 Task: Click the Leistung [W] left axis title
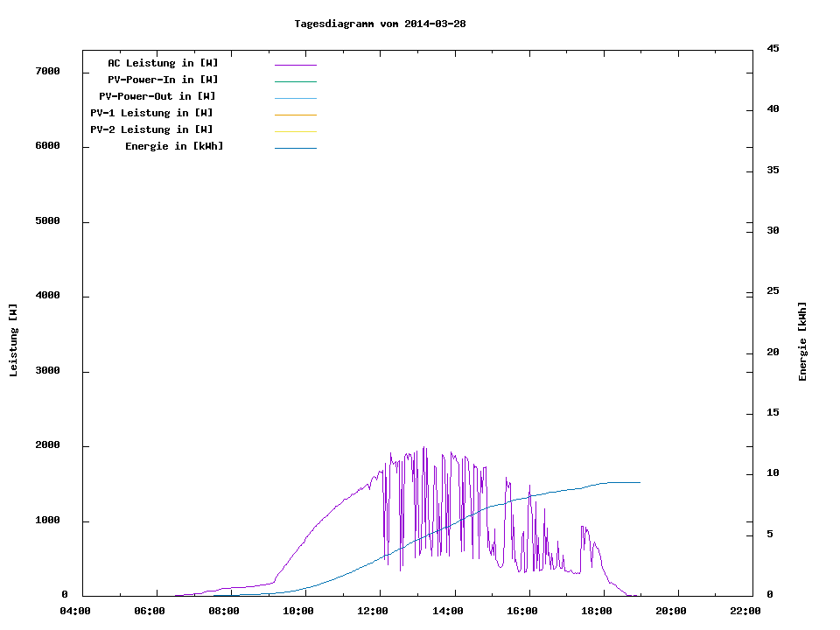13,340
